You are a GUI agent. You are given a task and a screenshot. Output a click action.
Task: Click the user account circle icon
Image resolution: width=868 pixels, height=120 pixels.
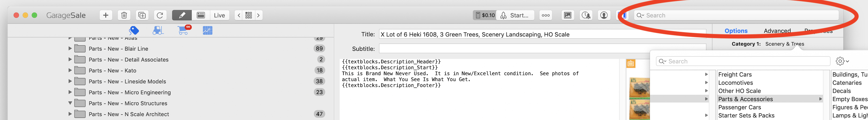click(x=604, y=15)
